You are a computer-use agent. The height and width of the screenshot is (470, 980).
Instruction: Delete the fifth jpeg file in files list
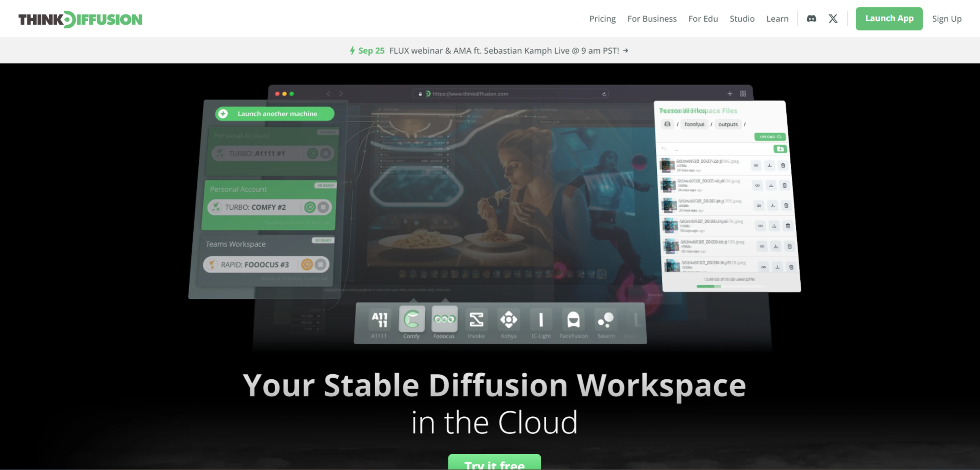789,246
